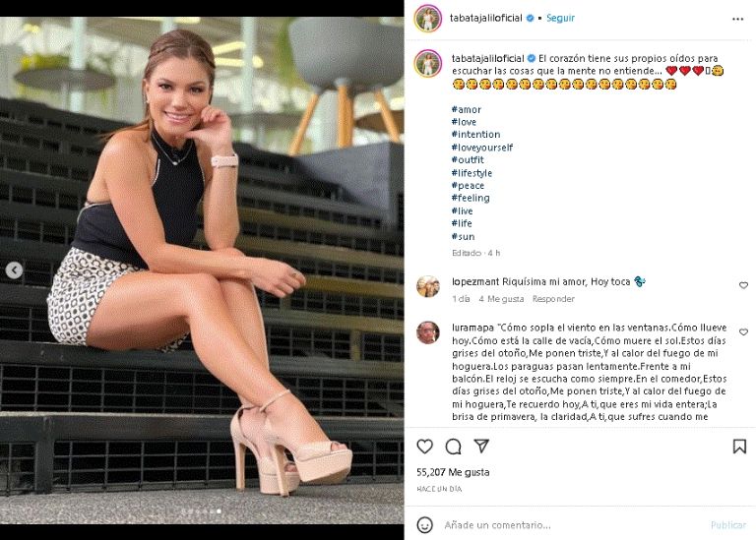Click the comment speech bubble icon
The image size is (756, 540).
click(x=453, y=447)
